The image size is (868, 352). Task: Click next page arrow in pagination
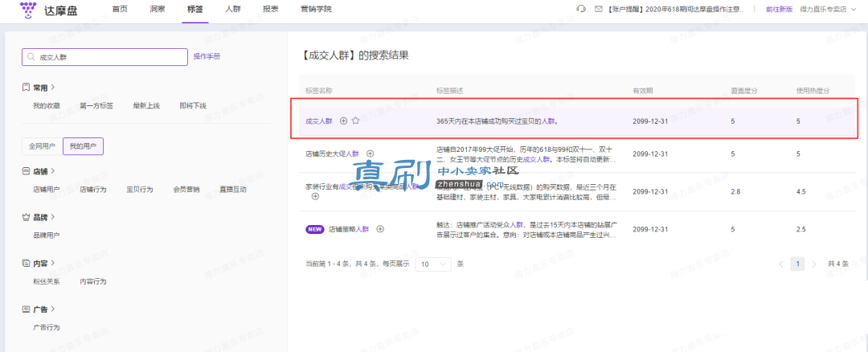[813, 264]
